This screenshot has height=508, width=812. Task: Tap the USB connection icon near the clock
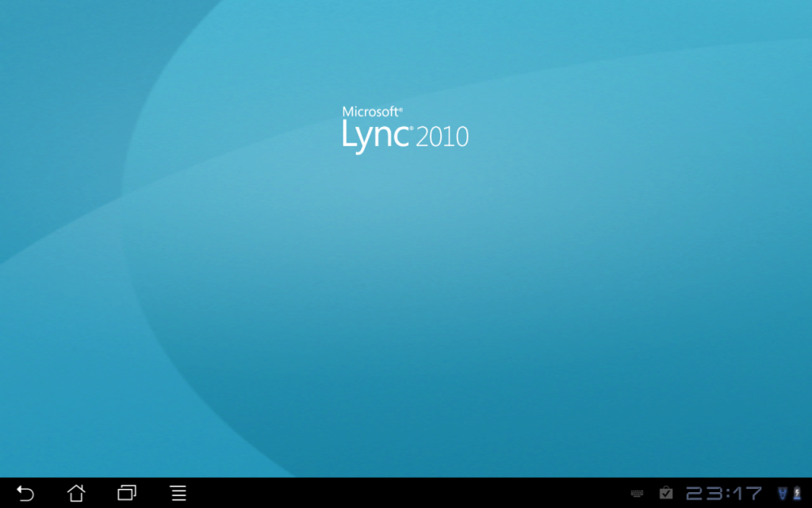[x=783, y=493]
